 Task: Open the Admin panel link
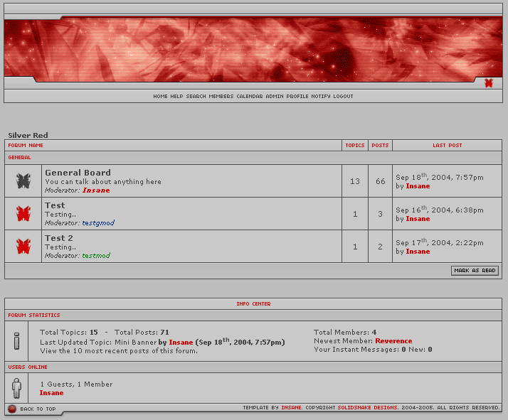tap(275, 97)
